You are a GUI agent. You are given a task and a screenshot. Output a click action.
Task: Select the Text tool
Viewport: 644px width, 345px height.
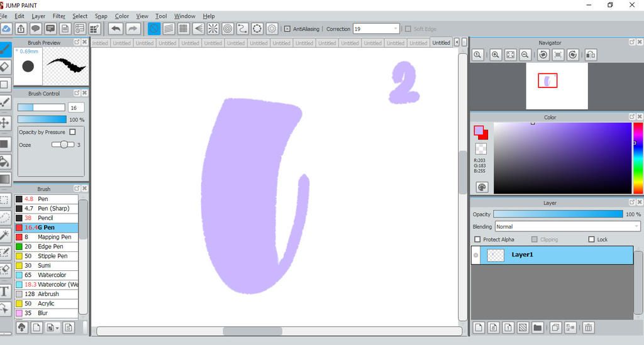[x=4, y=292]
